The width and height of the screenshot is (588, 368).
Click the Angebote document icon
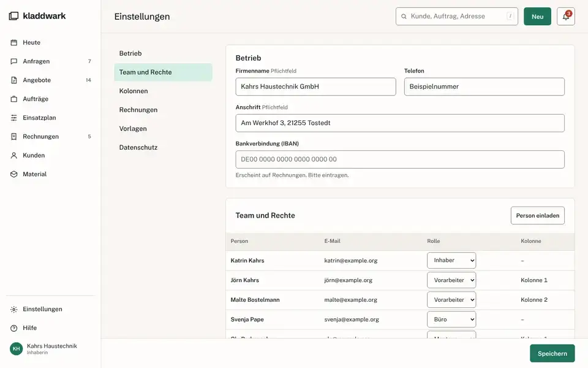click(14, 80)
